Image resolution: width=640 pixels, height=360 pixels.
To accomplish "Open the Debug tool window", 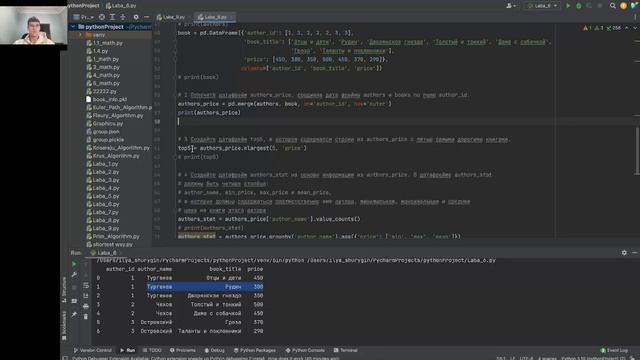I will click(214, 350).
